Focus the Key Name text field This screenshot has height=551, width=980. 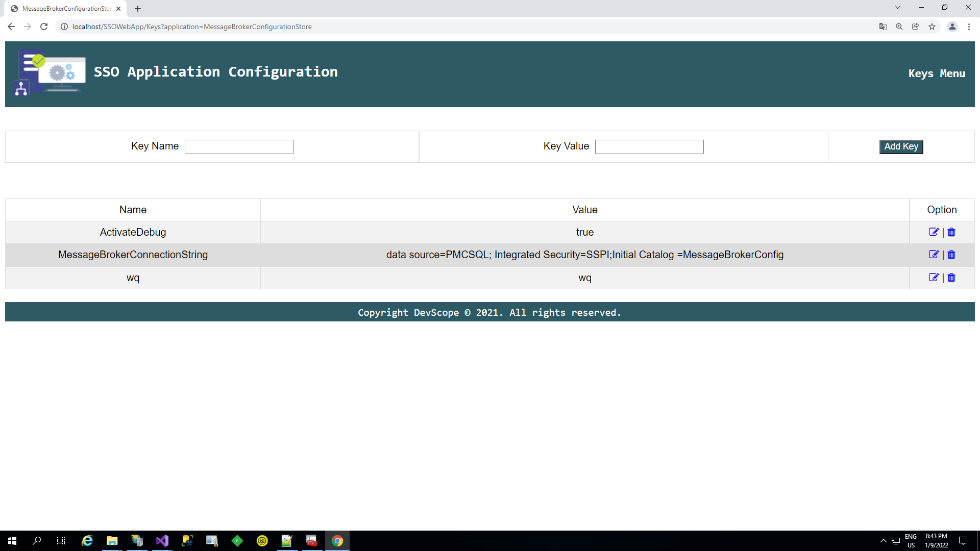coord(239,147)
